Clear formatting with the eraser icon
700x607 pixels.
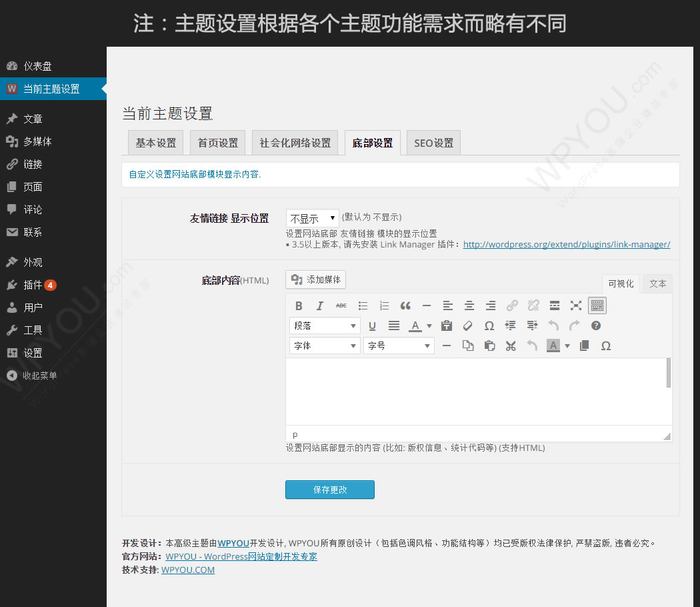[x=467, y=326]
